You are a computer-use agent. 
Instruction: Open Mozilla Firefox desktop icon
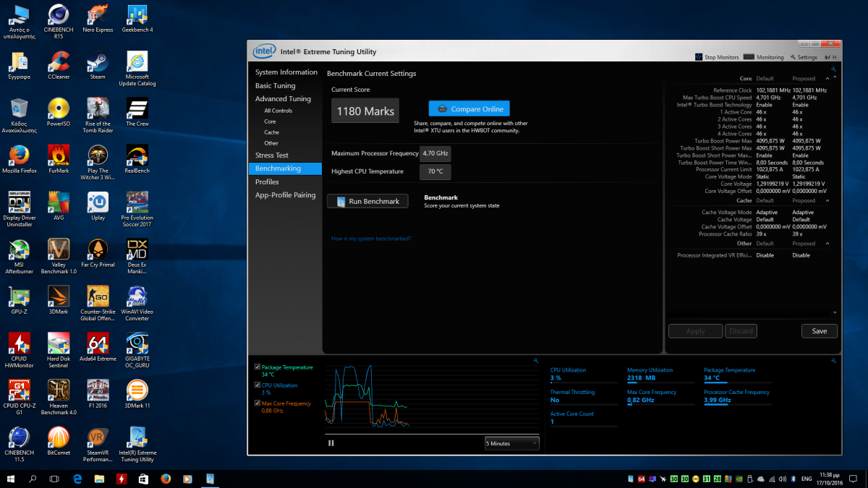coord(19,159)
